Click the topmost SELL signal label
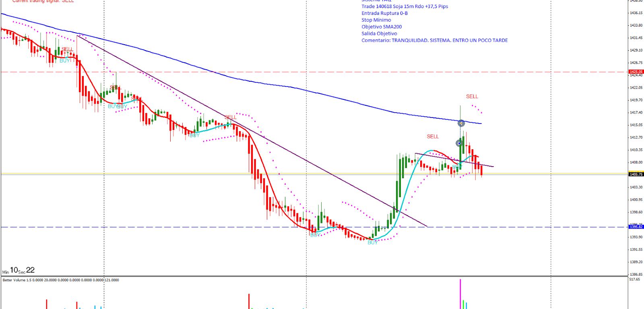Image resolution: width=644 pixels, height=309 pixels. [x=472, y=97]
